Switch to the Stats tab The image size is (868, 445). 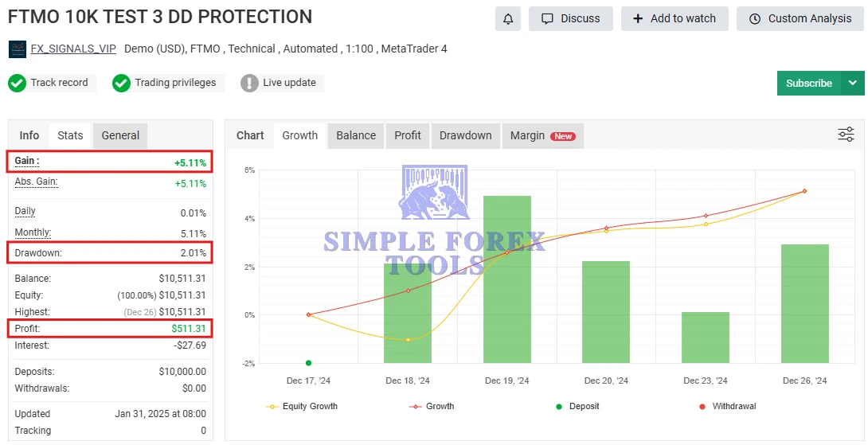70,135
